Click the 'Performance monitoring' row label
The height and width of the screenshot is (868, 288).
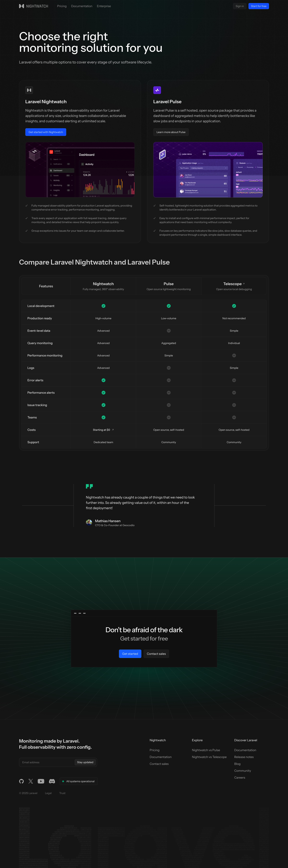[x=45, y=355]
